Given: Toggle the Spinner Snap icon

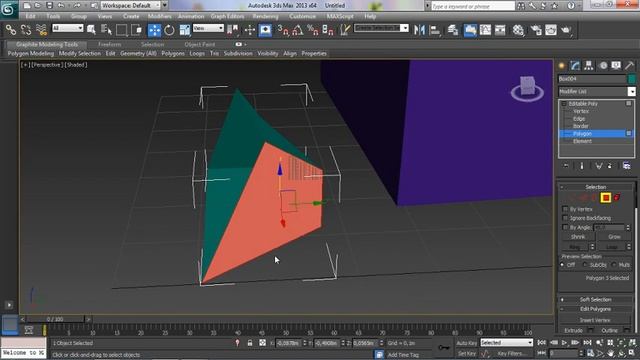Looking at the screenshot, I should [x=328, y=30].
